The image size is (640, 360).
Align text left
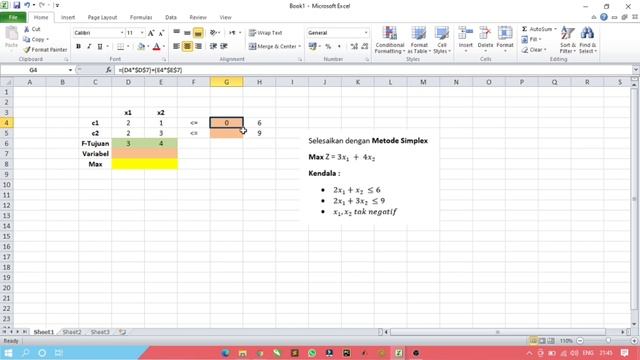[176, 47]
